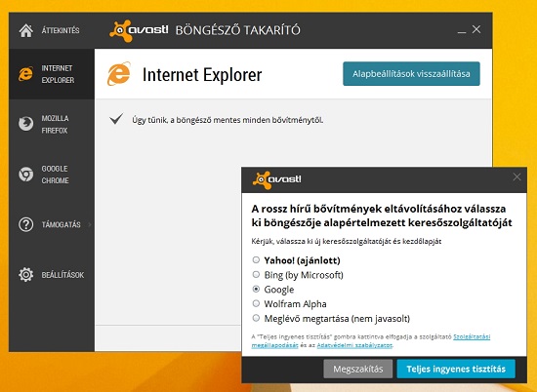Click Alapbeállítások visszaállítása button
This screenshot has width=537, height=392.
(411, 73)
